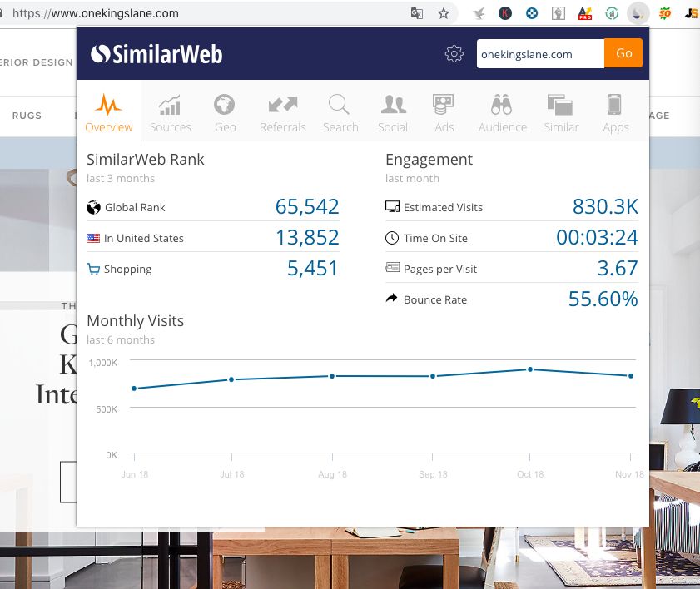
Task: Click the In United States label
Action: [144, 238]
